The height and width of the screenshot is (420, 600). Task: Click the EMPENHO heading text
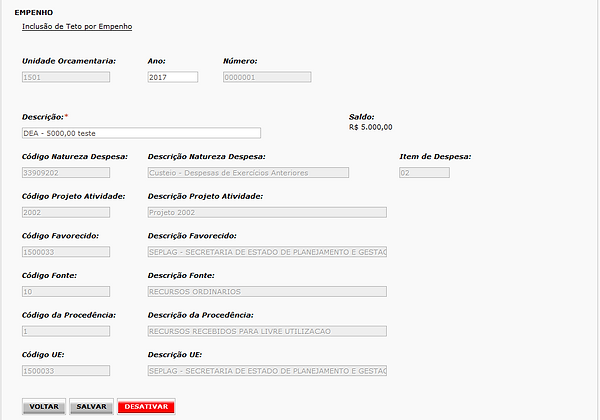click(34, 13)
